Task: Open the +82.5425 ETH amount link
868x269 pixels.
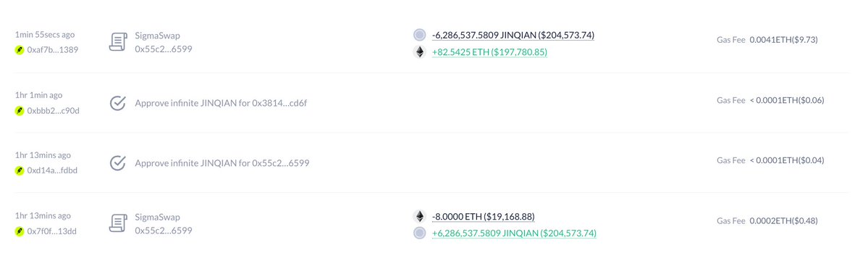Action: [x=490, y=52]
